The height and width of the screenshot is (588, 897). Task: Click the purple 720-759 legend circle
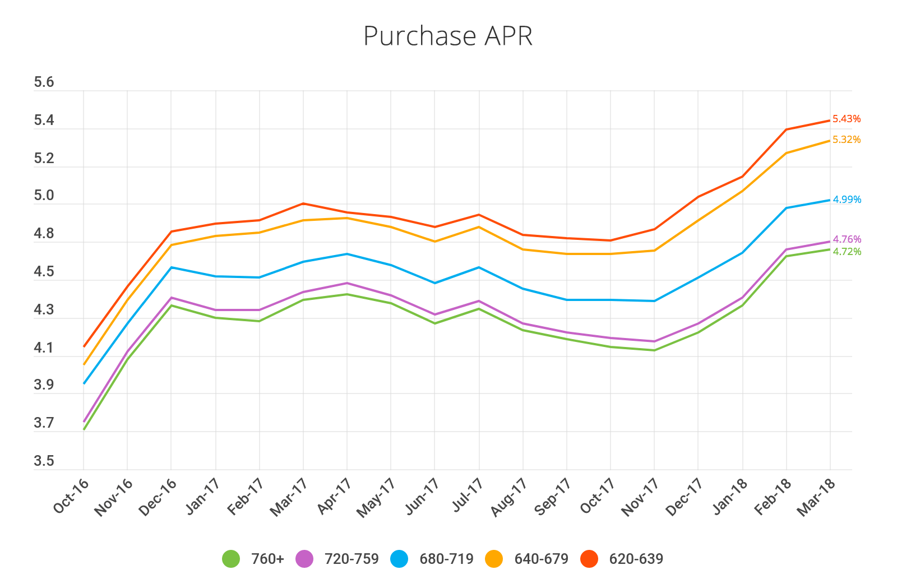(x=304, y=559)
